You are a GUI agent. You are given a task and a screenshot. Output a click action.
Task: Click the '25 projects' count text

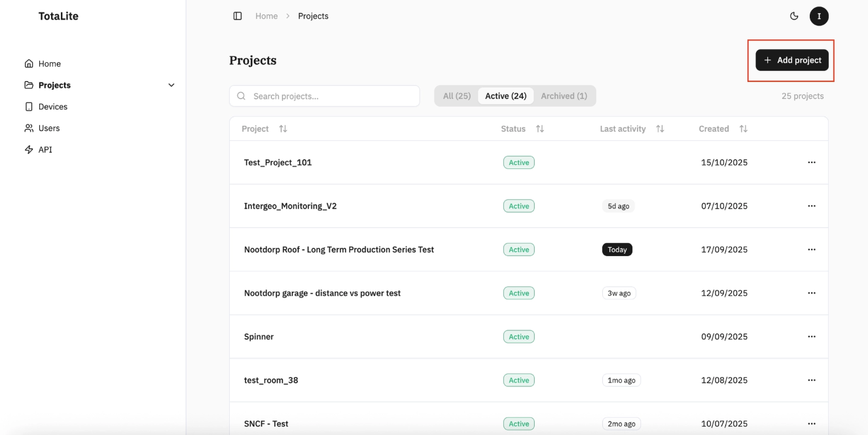click(x=803, y=96)
